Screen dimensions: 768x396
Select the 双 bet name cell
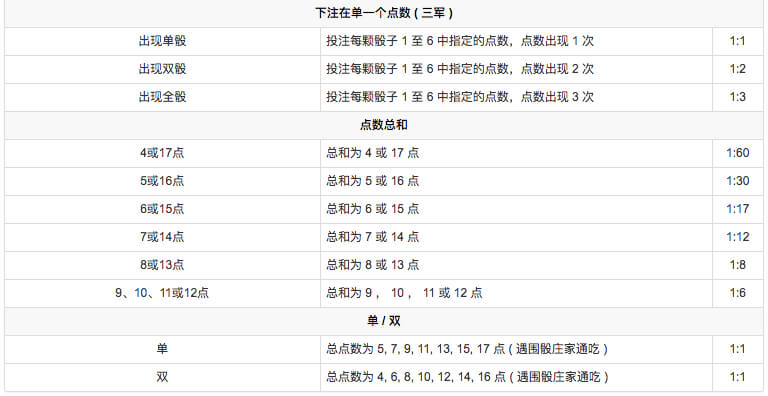point(162,377)
